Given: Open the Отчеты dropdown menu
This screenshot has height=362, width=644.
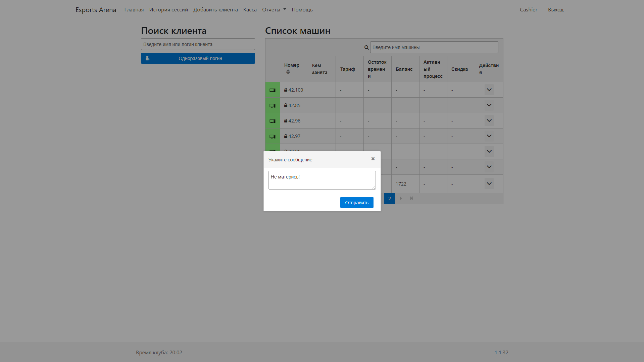Looking at the screenshot, I should coord(274,10).
